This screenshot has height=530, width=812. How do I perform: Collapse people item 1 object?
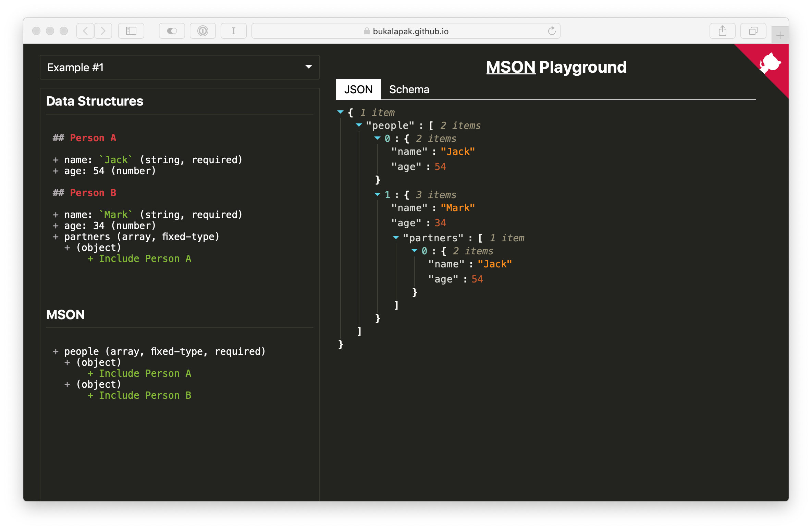coord(378,194)
